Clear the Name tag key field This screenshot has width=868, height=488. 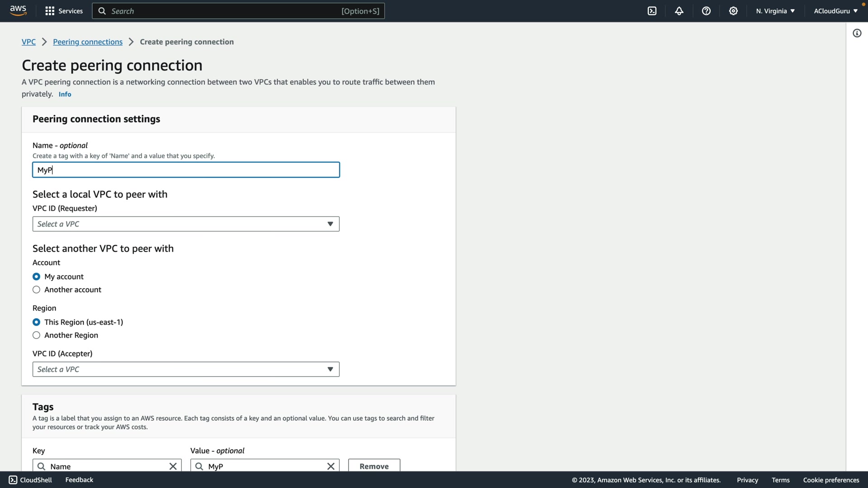173,466
